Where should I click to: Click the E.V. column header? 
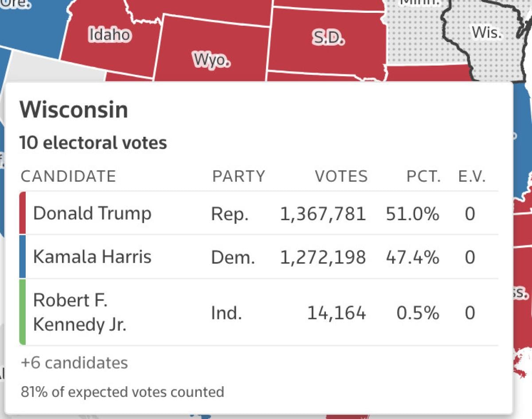[x=472, y=176]
